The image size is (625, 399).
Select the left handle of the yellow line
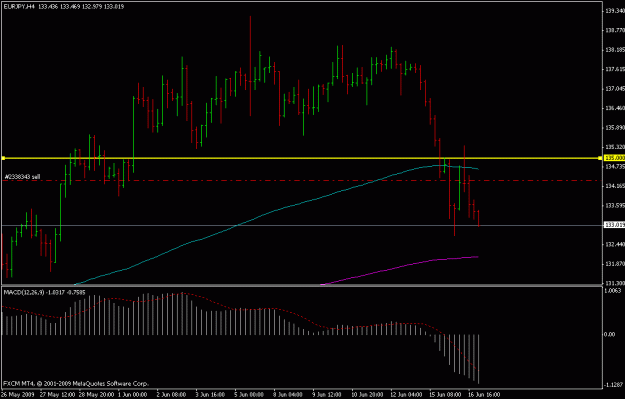3,158
